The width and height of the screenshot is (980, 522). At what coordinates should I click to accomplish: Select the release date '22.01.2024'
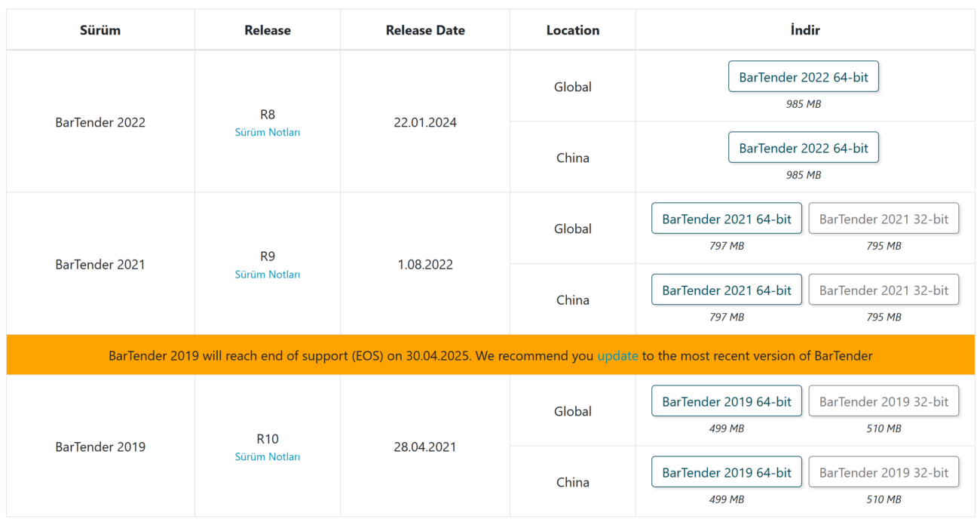pos(425,122)
